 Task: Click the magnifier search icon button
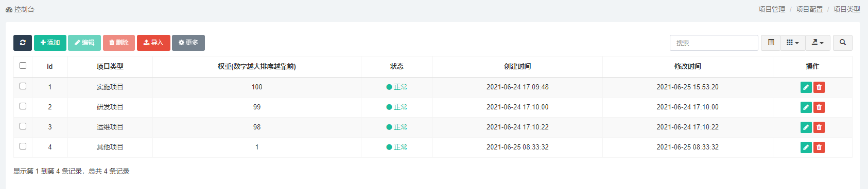point(843,43)
